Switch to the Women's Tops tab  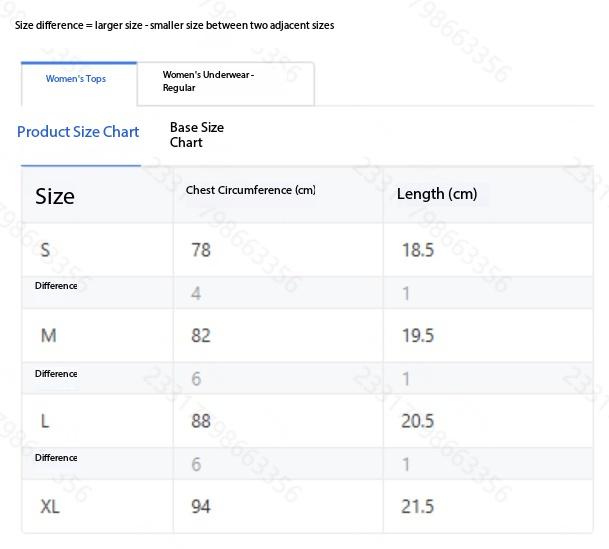76,79
